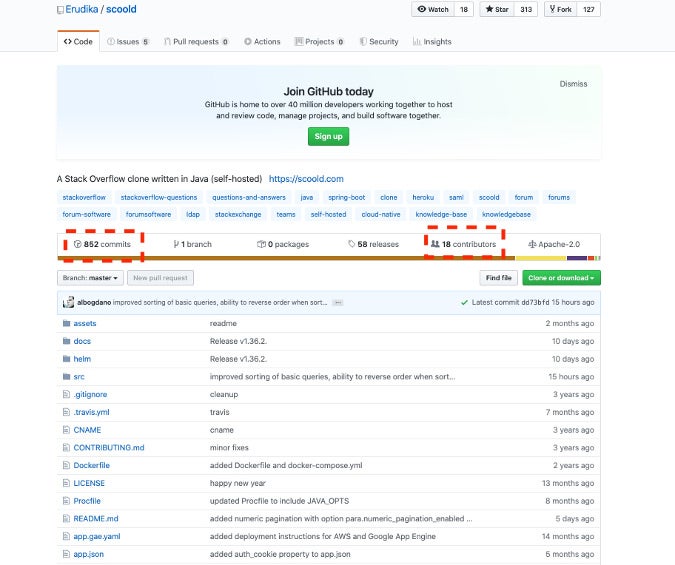
Task: Expand the Branch: master dropdown
Action: pos(90,278)
